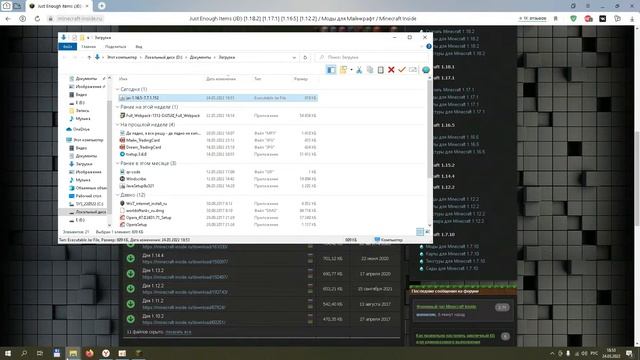This screenshot has width=640, height=360.
Task: Open the Windows Start menu
Action: click(x=8, y=353)
